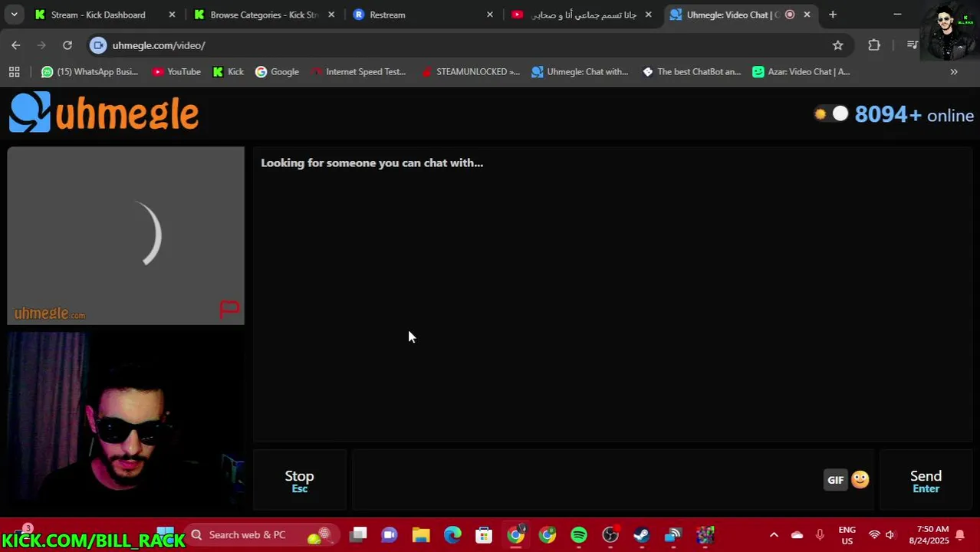Open a new browser tab
This screenshot has height=552, width=980.
click(x=833, y=15)
